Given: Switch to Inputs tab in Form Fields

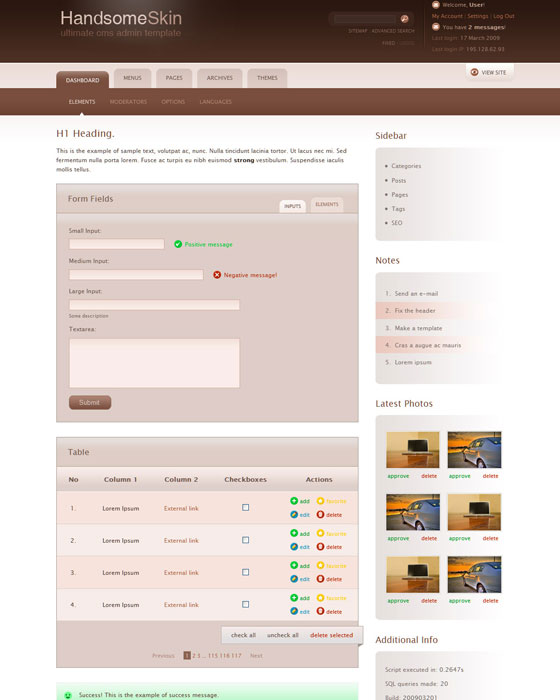Looking at the screenshot, I should pyautogui.click(x=293, y=206).
